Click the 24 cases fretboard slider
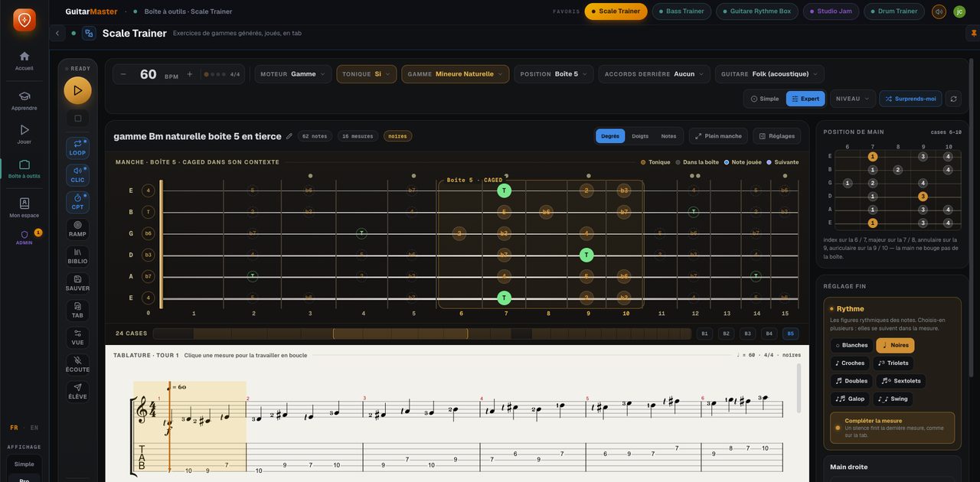Screen dimensions: 980x482 click(422, 334)
